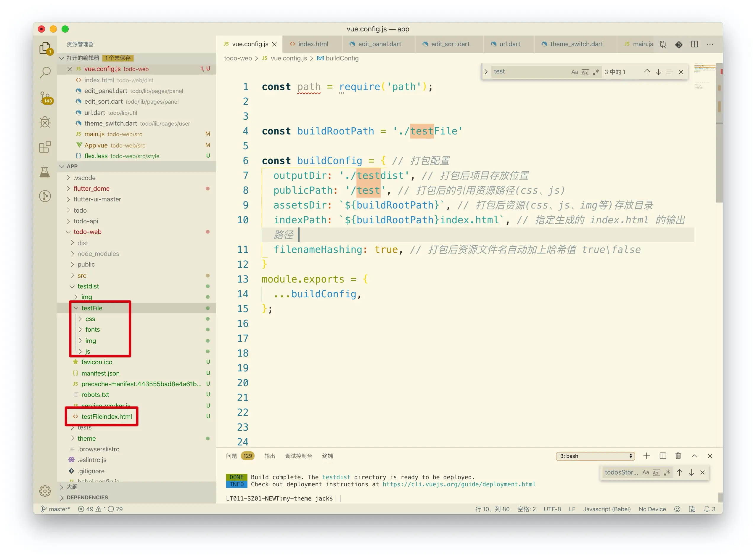756x558 pixels.
Task: Open the terminal selector '3: bash' dropdown
Action: pos(595,456)
